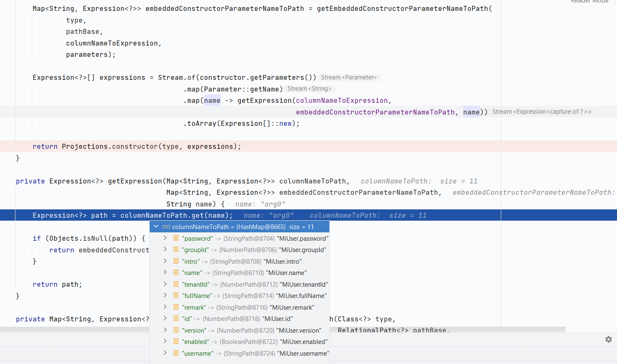The width and height of the screenshot is (617, 364).
Task: Click the inline value name: "arg0"
Action: tap(259, 204)
